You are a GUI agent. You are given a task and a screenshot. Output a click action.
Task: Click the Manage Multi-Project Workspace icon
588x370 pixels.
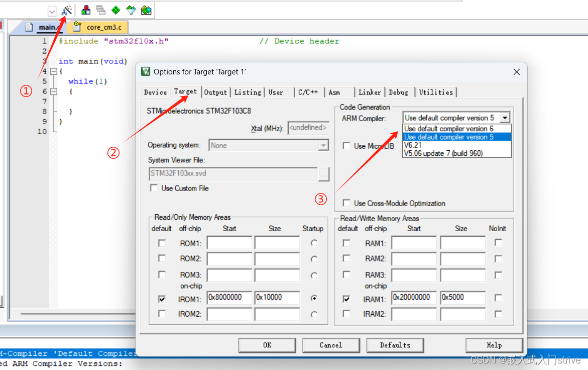[x=100, y=10]
